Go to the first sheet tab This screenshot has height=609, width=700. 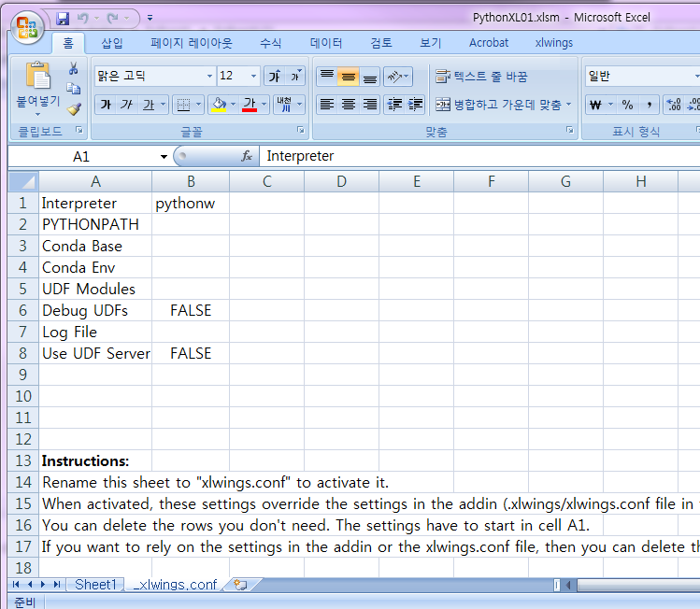[x=16, y=585]
